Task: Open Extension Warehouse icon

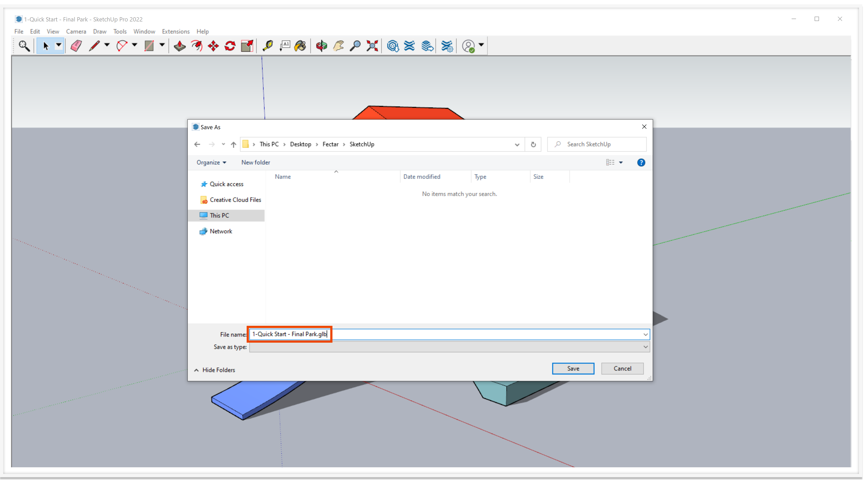Action: pos(409,46)
